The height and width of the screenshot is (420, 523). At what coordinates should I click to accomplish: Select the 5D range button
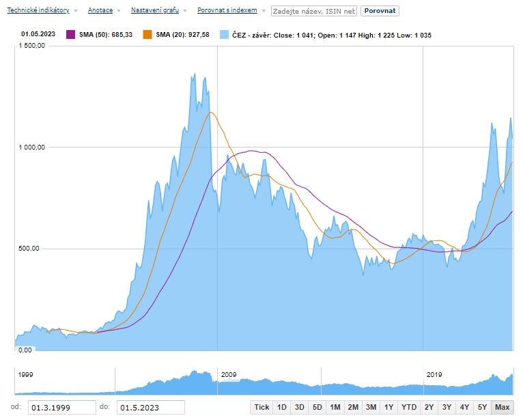click(317, 407)
